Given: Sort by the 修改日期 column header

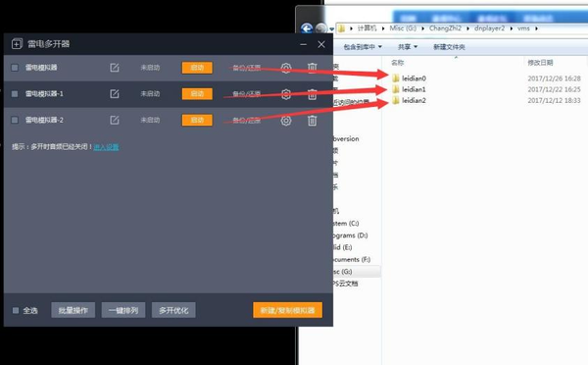Looking at the screenshot, I should point(540,63).
